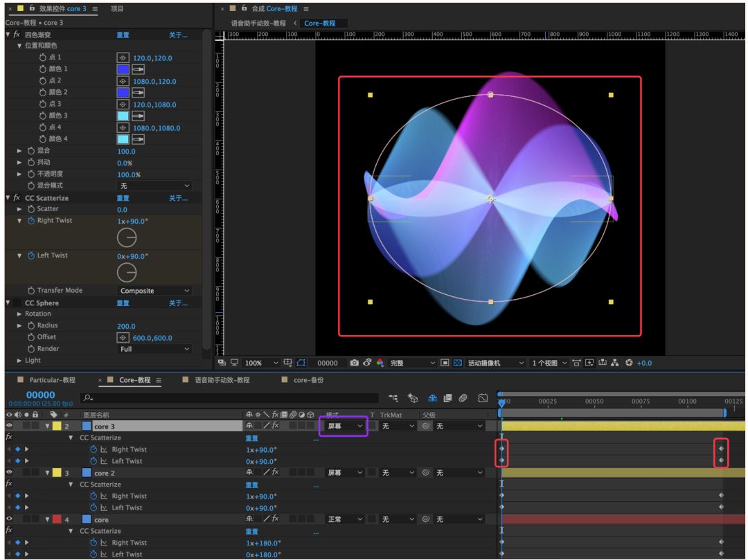Switch to the core-备份 timeline tab
748x560 pixels.
tap(308, 380)
